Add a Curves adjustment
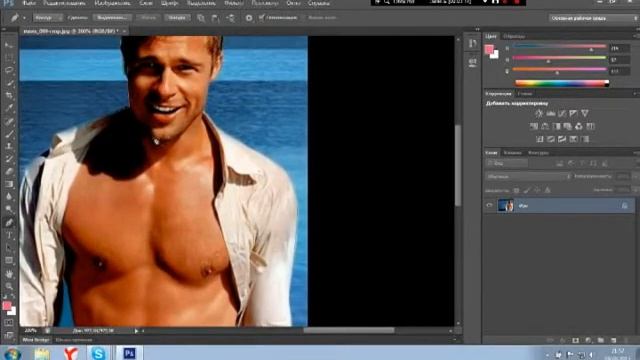This screenshot has height=360, width=640. [x=562, y=113]
